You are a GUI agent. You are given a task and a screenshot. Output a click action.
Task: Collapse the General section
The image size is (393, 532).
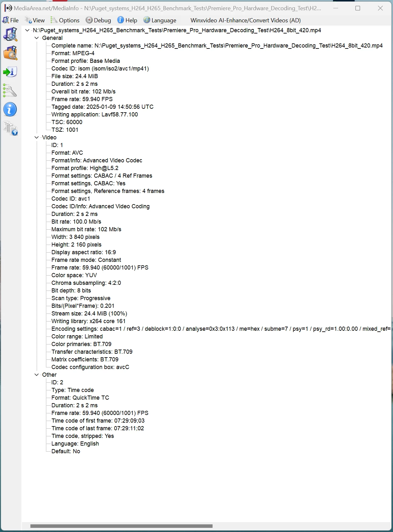[x=37, y=38]
